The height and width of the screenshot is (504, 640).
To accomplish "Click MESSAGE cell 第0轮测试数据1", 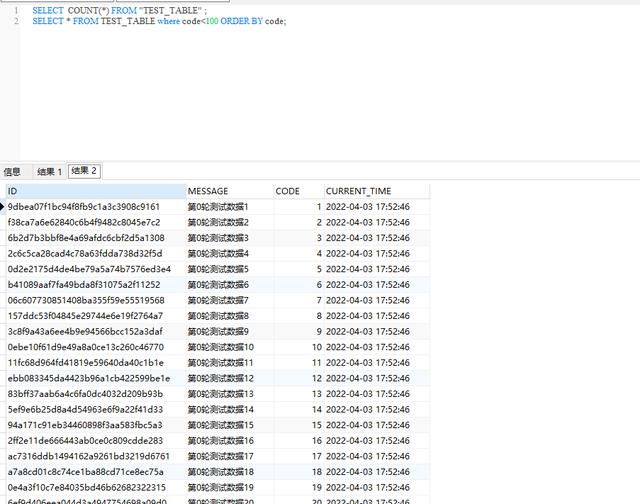I will (x=230, y=206).
